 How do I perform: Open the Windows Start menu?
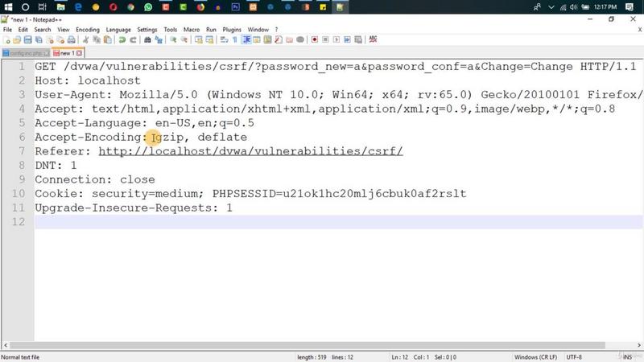tap(8, 7)
